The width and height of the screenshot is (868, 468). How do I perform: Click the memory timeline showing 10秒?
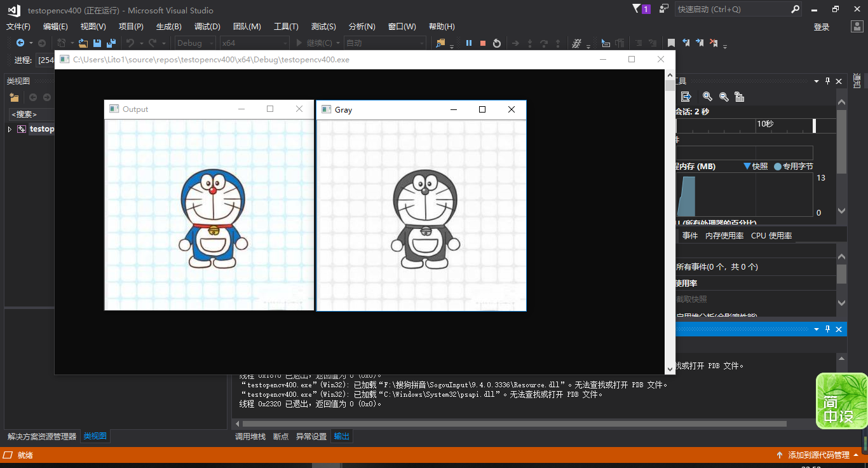click(764, 125)
